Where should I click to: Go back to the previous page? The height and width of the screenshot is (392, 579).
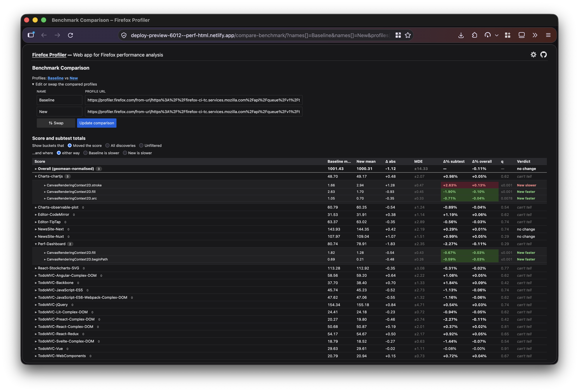point(44,35)
